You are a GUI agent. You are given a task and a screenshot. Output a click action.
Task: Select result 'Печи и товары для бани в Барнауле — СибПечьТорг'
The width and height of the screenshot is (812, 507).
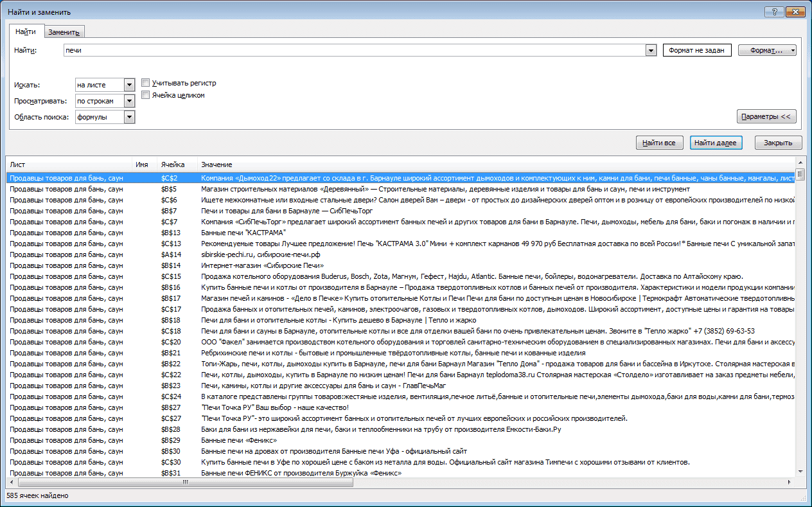tap(401, 211)
